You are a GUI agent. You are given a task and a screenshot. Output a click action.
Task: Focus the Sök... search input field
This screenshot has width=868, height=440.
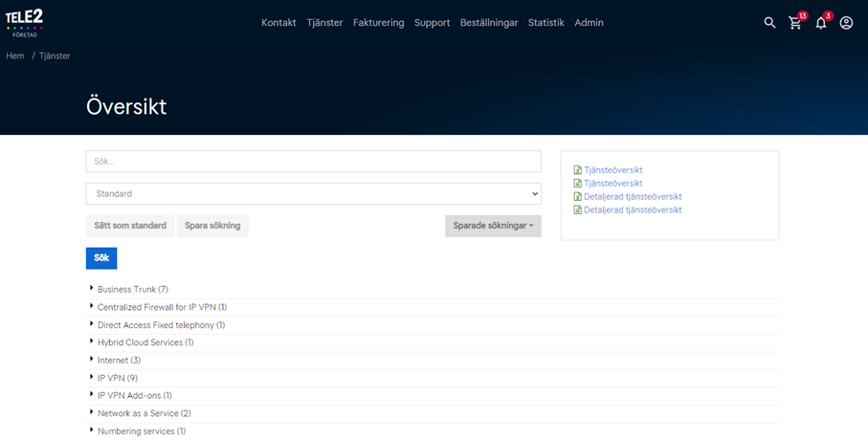click(x=313, y=162)
